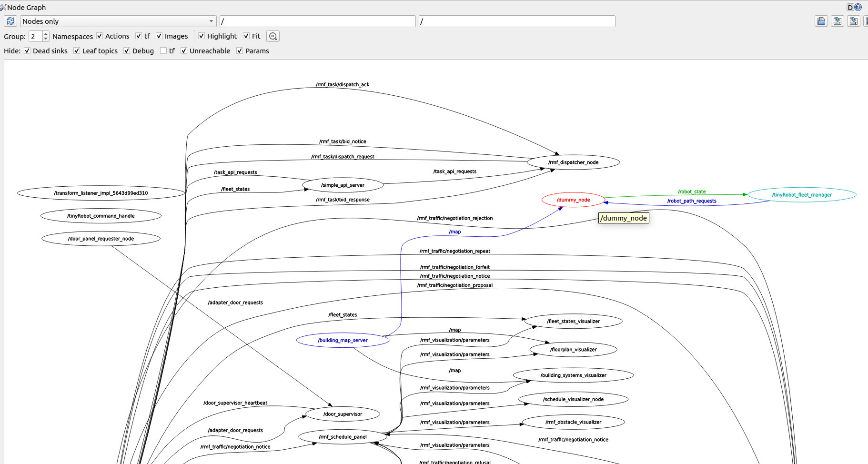
Task: Click the /rmf_task/dispatch_ack edge label
Action: point(343,85)
